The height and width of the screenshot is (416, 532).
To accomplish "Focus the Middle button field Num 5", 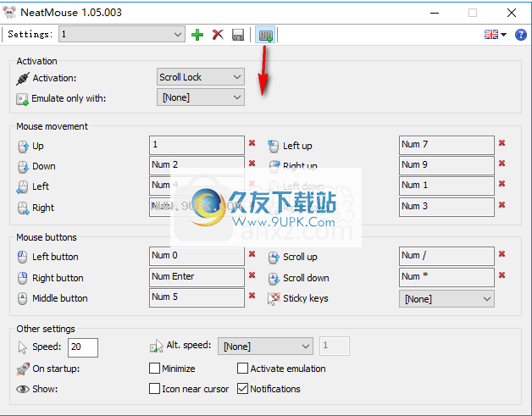I will point(197,297).
